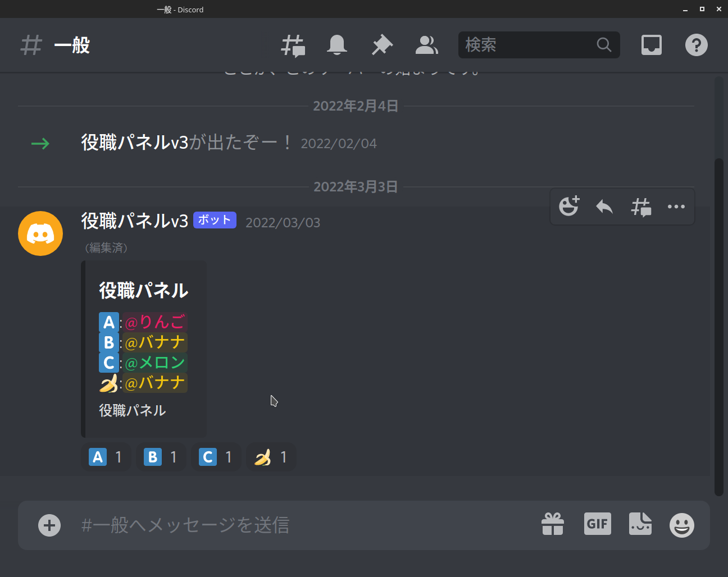
Task: Click the B emoji in the embed
Action: 109,342
